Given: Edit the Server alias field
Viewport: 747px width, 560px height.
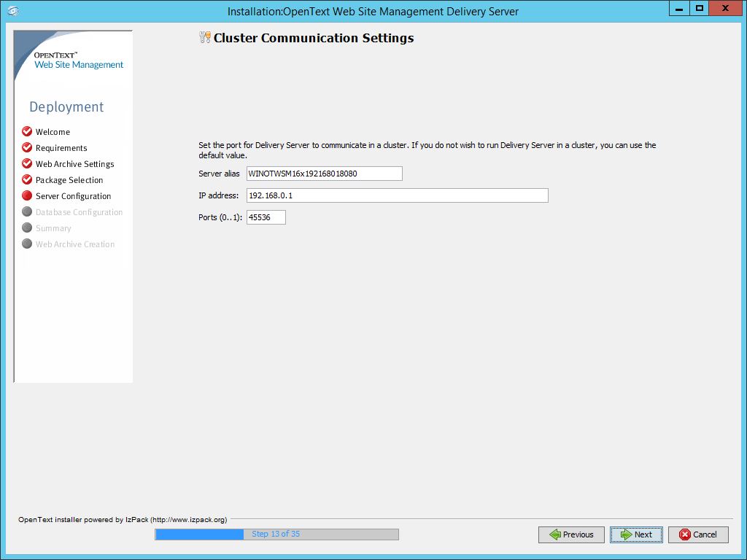Looking at the screenshot, I should click(x=324, y=174).
